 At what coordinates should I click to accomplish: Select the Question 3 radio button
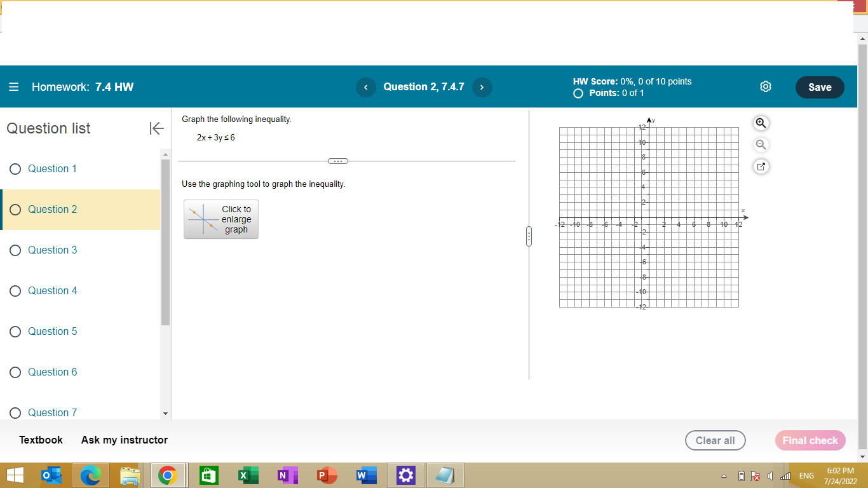click(x=15, y=250)
